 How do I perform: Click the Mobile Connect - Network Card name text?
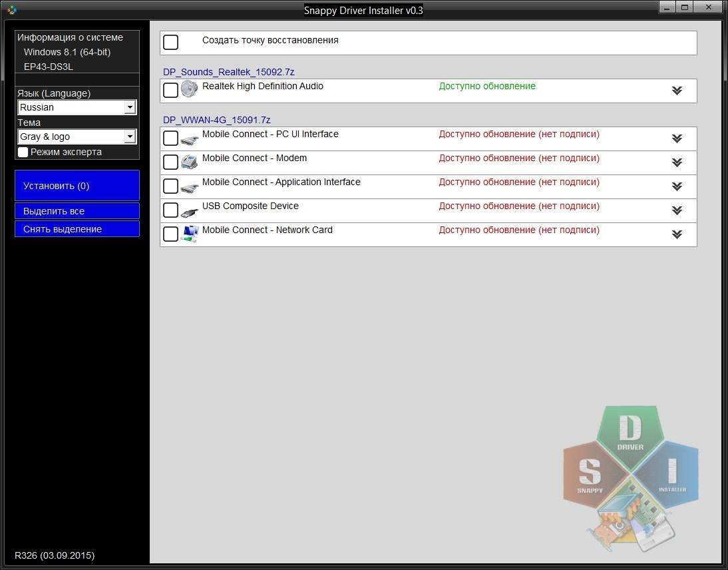click(x=268, y=230)
